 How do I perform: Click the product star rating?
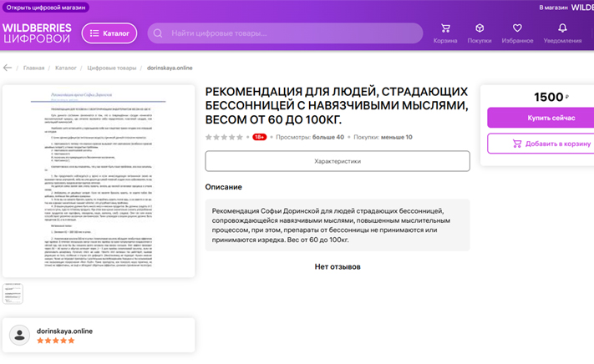point(225,137)
